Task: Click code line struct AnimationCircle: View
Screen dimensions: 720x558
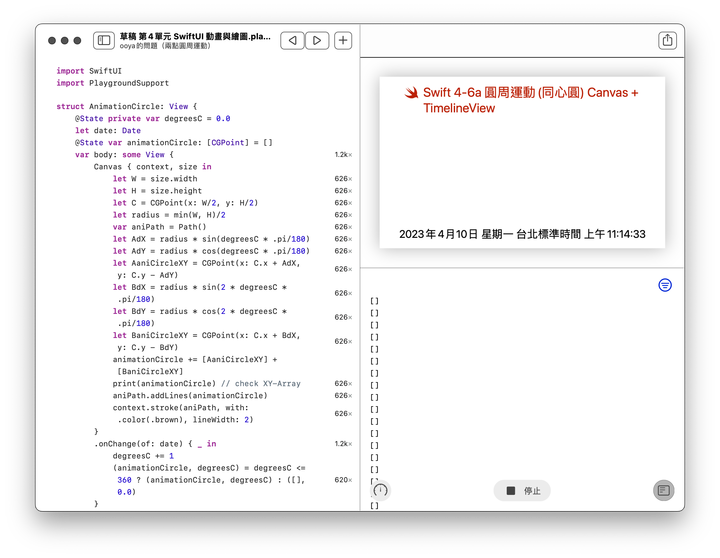Action: click(127, 107)
